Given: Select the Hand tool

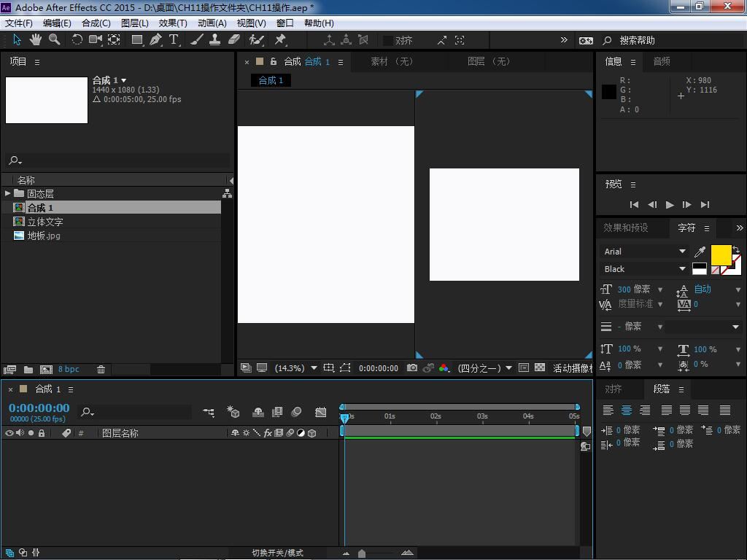Looking at the screenshot, I should [x=36, y=40].
